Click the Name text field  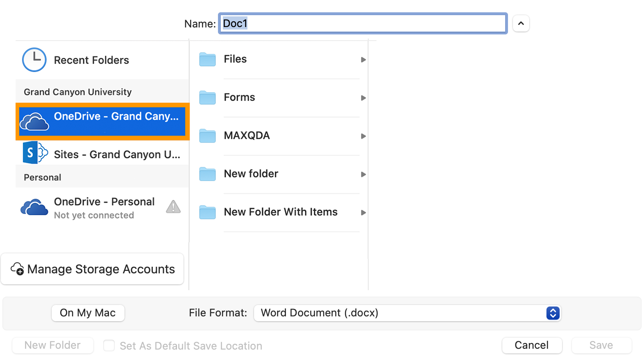[x=363, y=23]
